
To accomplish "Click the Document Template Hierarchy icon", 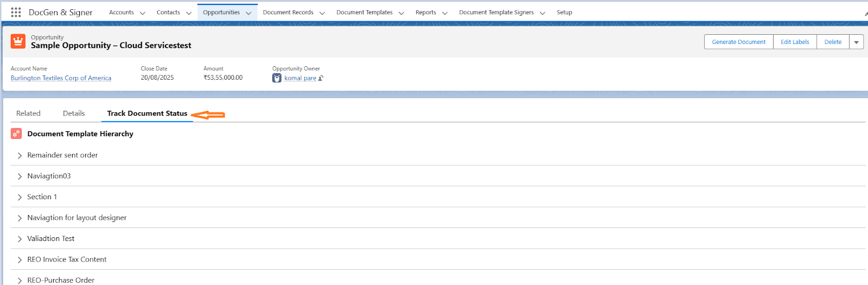I will point(16,134).
